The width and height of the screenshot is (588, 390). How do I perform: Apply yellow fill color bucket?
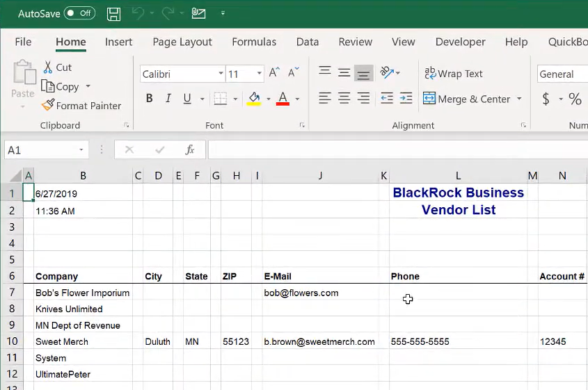point(254,99)
